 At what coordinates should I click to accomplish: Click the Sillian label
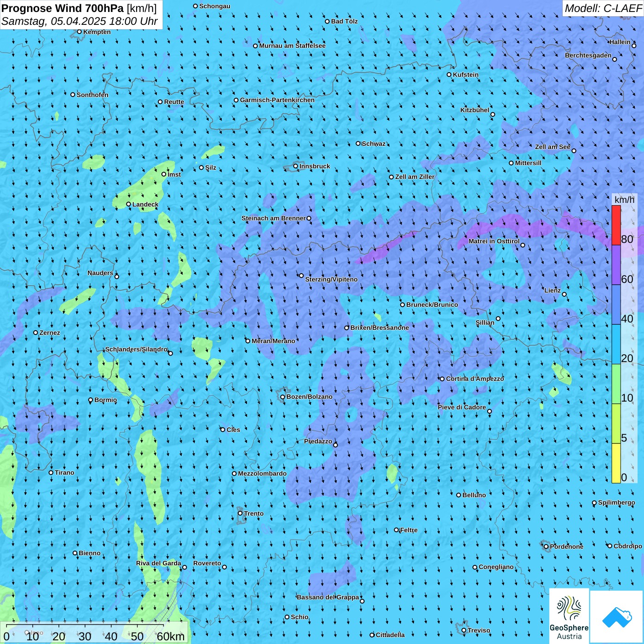pyautogui.click(x=485, y=322)
